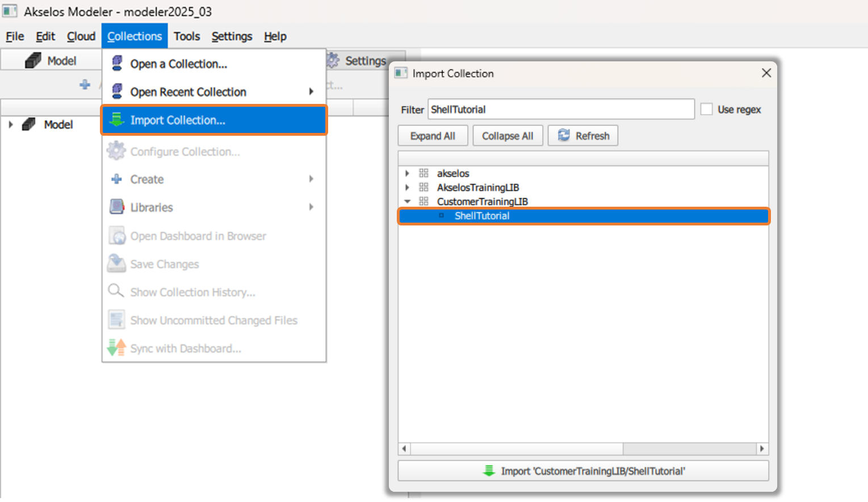Click the Refresh button
Image resolution: width=868 pixels, height=502 pixels.
click(583, 136)
